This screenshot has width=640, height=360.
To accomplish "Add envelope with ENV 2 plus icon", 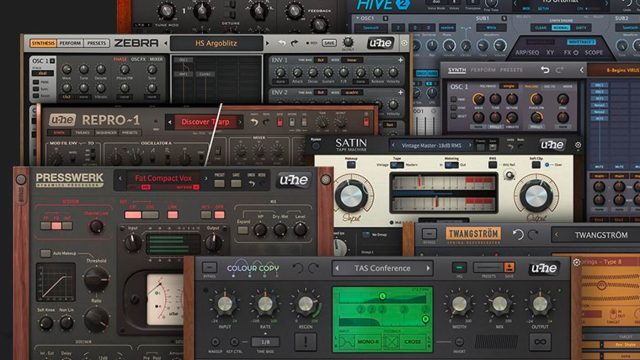I will click(401, 93).
